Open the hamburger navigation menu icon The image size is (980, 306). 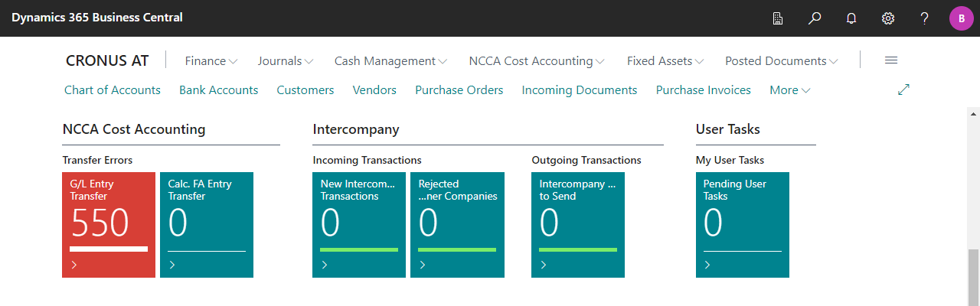pos(891,60)
